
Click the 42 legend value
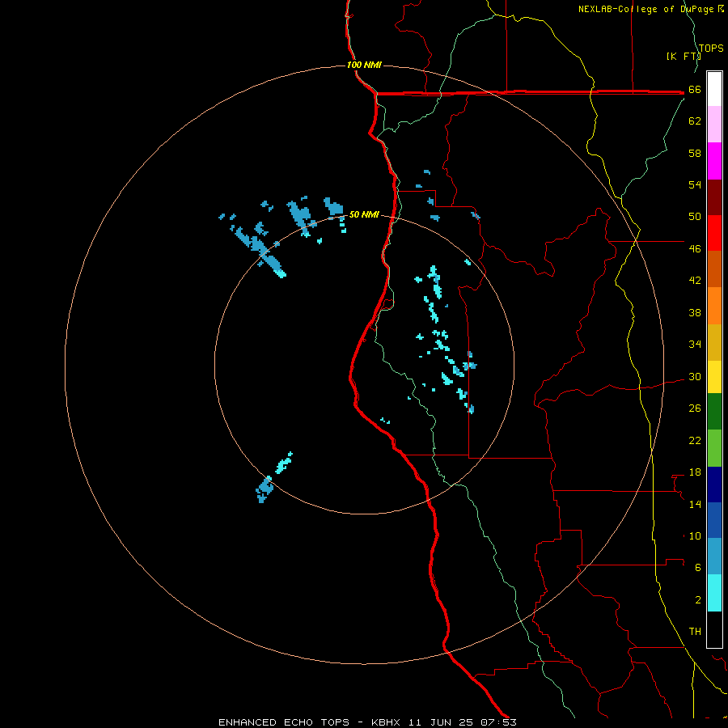coord(695,281)
